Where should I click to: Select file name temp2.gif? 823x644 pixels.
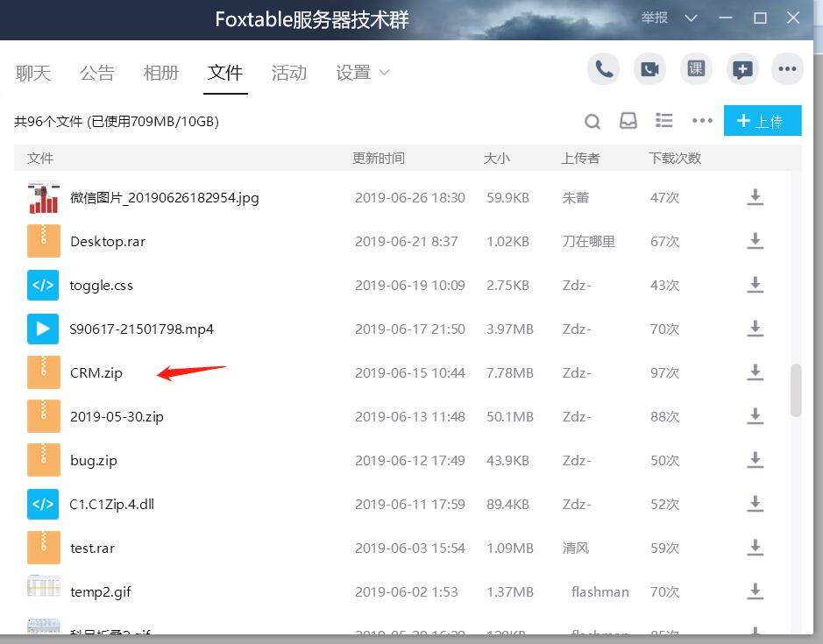point(100,592)
